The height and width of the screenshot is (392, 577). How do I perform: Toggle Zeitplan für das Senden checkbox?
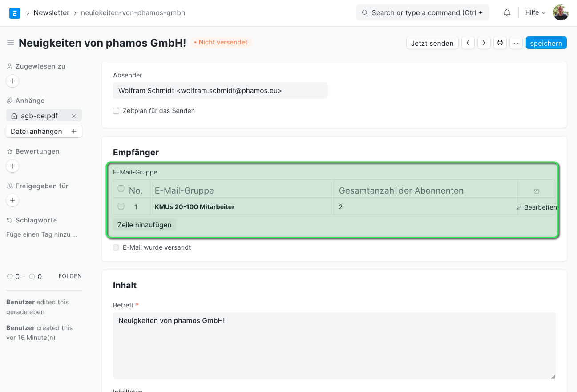pos(116,111)
